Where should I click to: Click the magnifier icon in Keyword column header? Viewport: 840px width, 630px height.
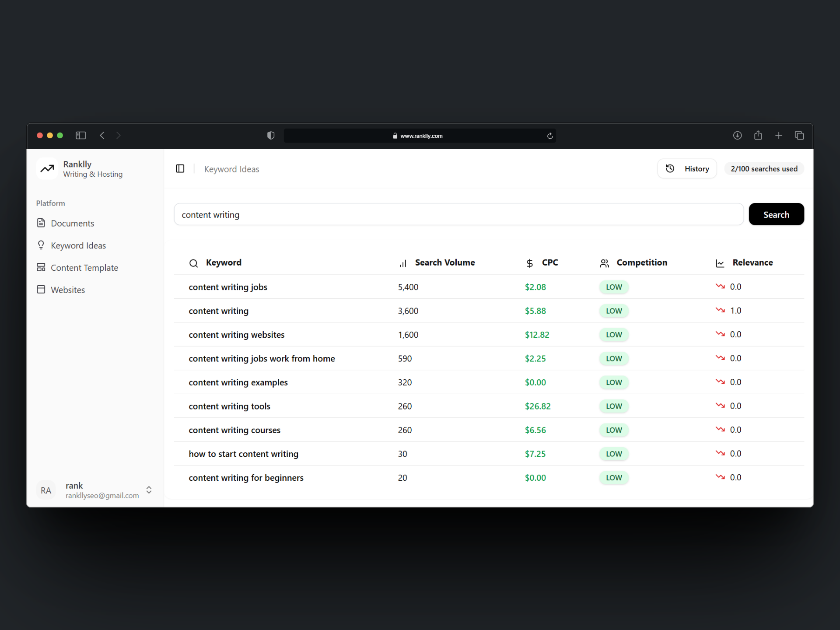[x=193, y=263]
